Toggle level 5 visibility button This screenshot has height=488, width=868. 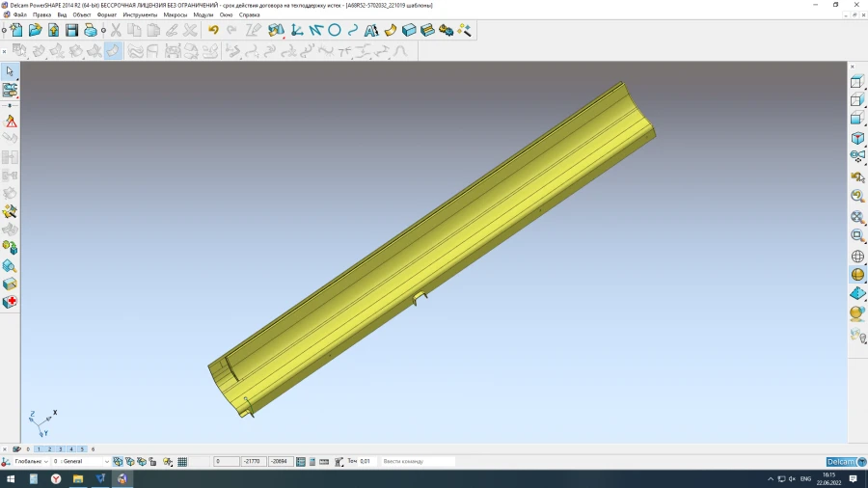pyautogui.click(x=82, y=449)
